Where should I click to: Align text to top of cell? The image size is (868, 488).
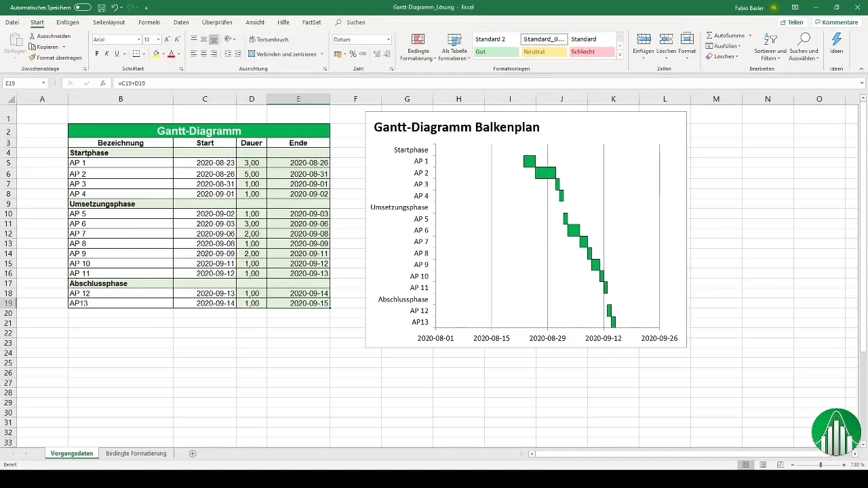194,39
